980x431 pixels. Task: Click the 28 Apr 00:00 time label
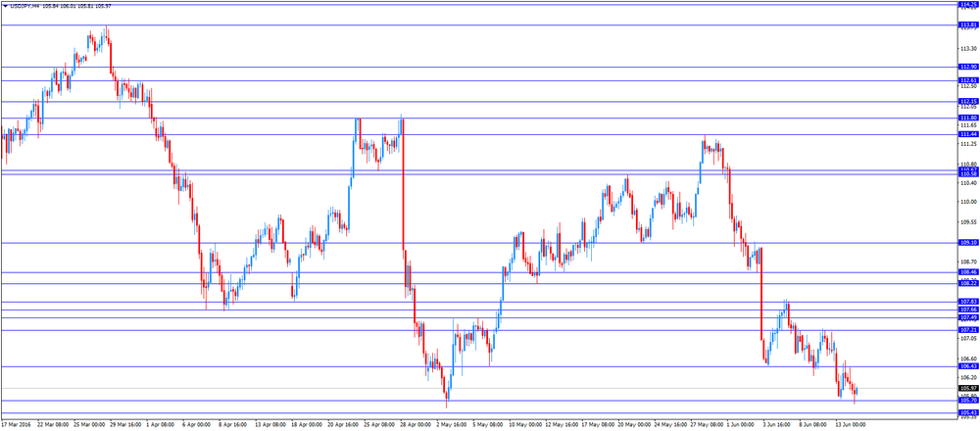(x=416, y=424)
